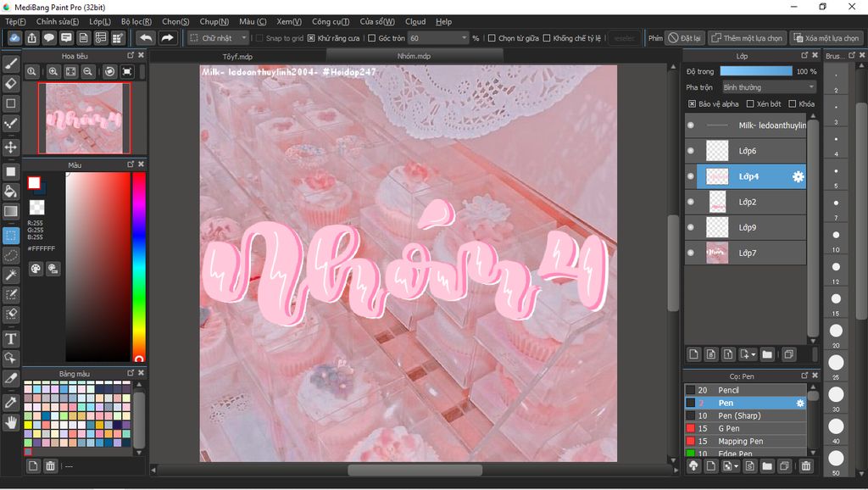Image resolution: width=868 pixels, height=490 pixels.
Task: Enable Khống chế tỷ lệ checkbox
Action: click(547, 38)
